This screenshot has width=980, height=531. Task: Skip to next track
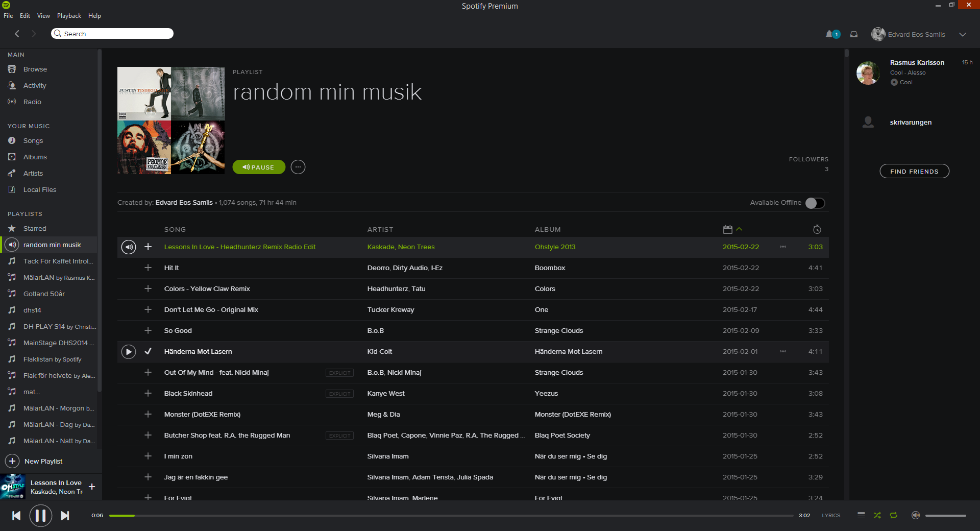(65, 516)
